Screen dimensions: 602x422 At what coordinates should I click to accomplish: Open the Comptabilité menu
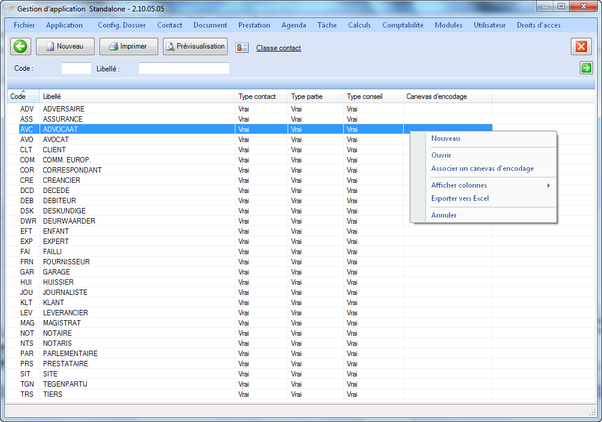pyautogui.click(x=403, y=23)
